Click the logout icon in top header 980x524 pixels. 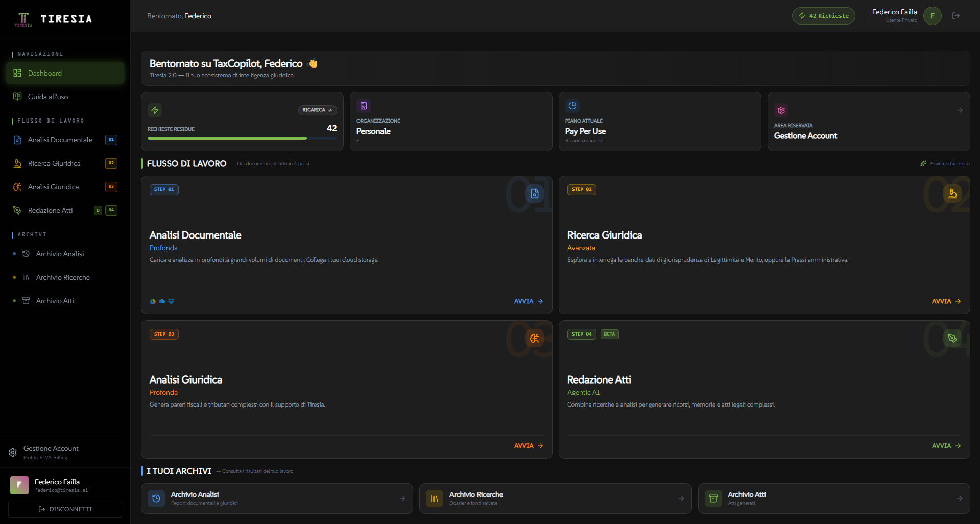pyautogui.click(x=955, y=16)
